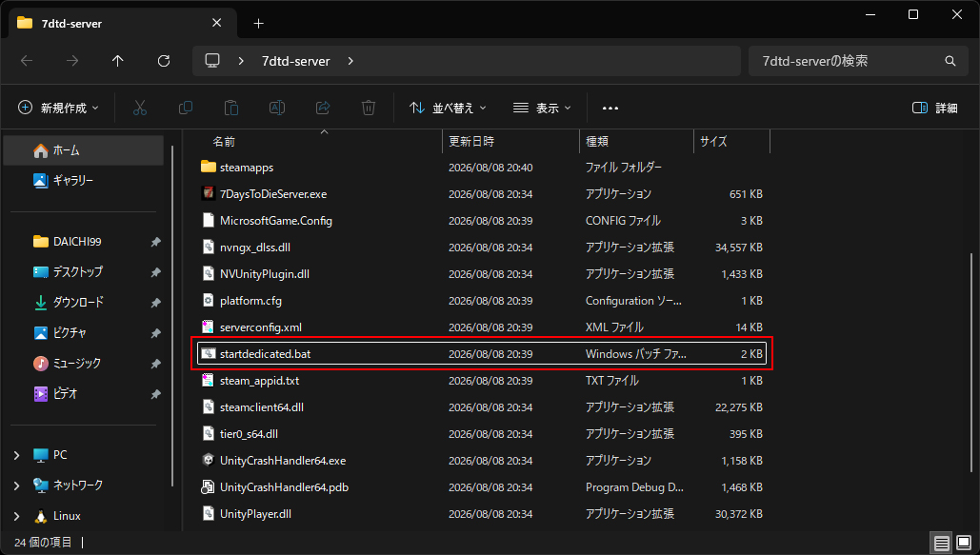Viewport: 980px width, 555px height.
Task: Click the PC icon in address bar
Action: click(212, 61)
